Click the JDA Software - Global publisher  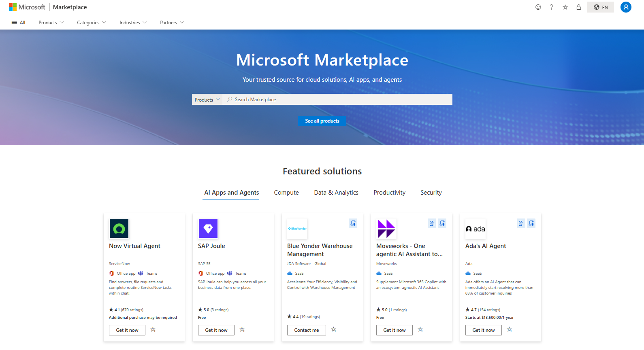click(307, 264)
